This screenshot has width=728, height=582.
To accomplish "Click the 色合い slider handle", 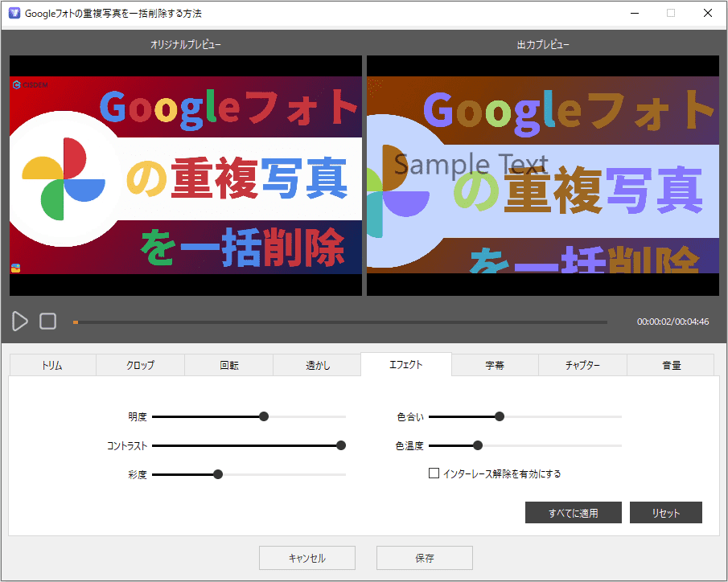I will pyautogui.click(x=500, y=416).
